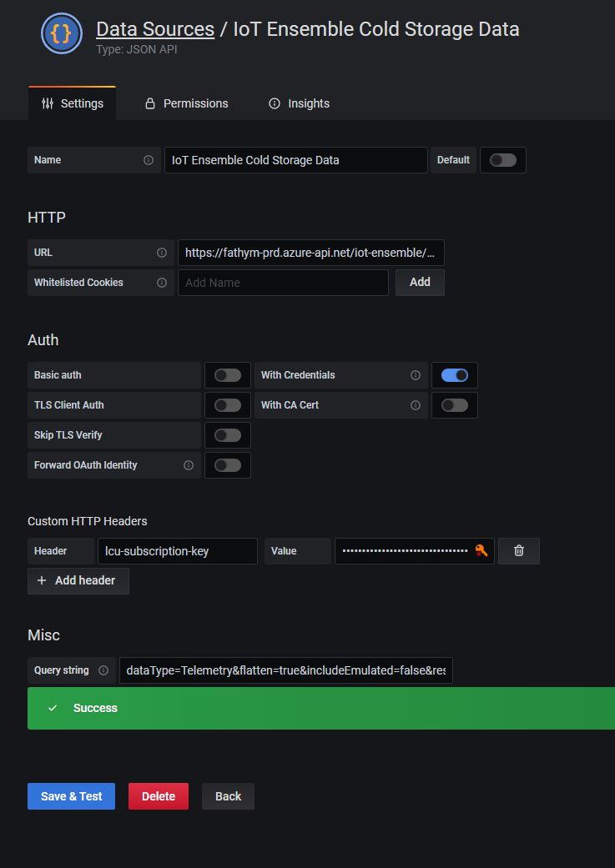The width and height of the screenshot is (615, 868).
Task: Click info icon beside Query string label
Action: (x=103, y=670)
